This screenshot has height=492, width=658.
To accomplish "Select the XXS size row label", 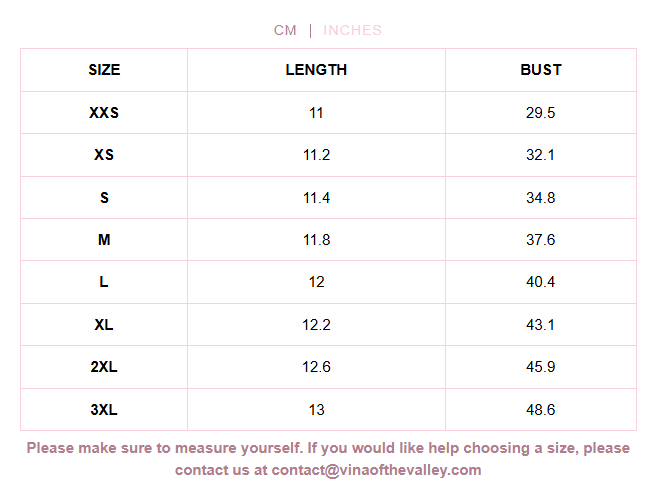I will 104,113.
